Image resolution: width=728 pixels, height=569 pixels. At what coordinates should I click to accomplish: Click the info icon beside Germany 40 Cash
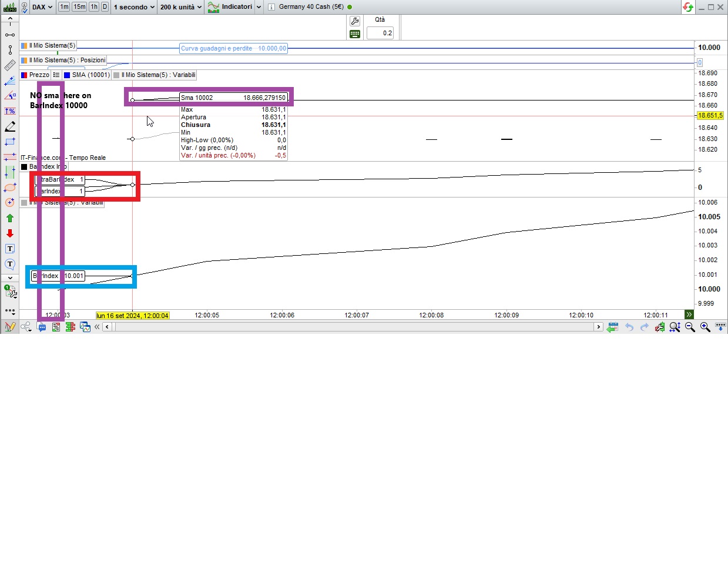[271, 7]
